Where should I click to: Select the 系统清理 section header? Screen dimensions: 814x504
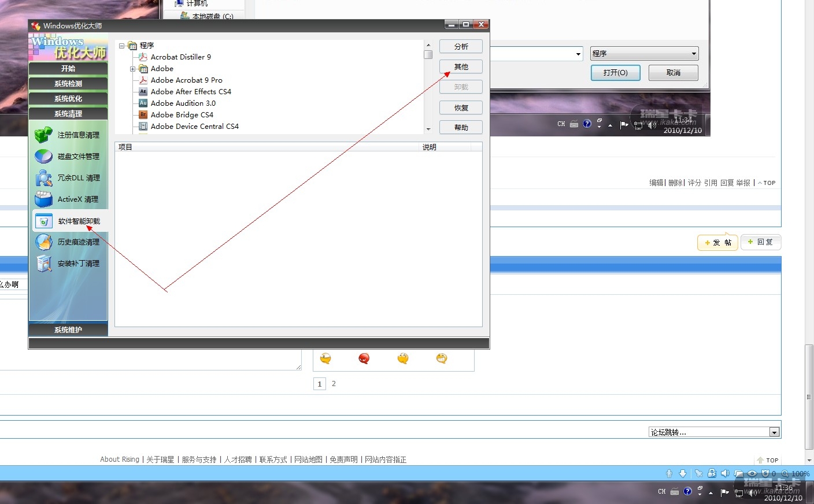(68, 114)
